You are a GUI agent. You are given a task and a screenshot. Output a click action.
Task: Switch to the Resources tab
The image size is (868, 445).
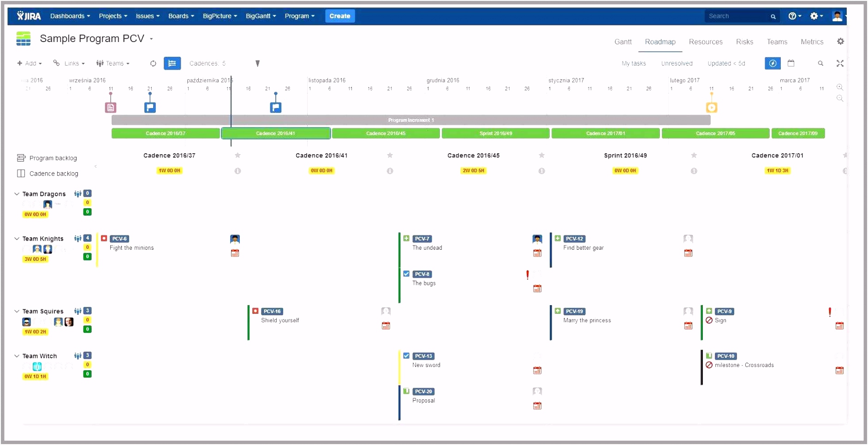pyautogui.click(x=705, y=42)
